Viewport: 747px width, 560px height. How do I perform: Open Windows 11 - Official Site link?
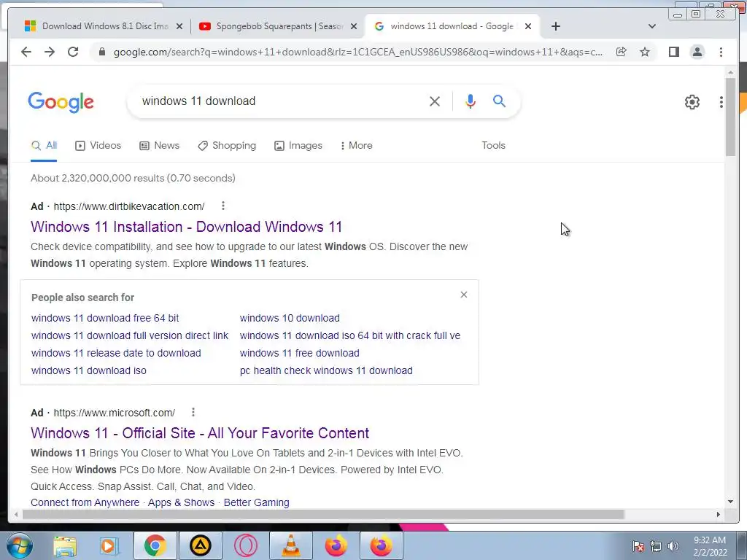[x=200, y=433]
